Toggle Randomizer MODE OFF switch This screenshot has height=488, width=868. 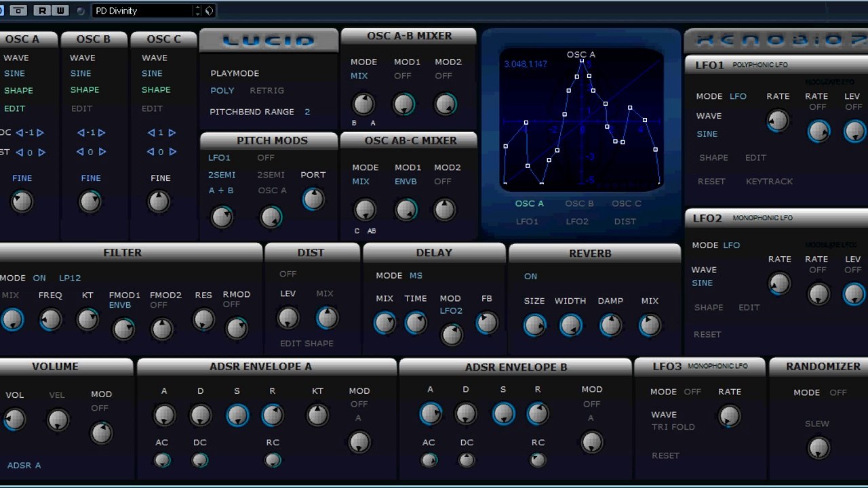[x=838, y=392]
